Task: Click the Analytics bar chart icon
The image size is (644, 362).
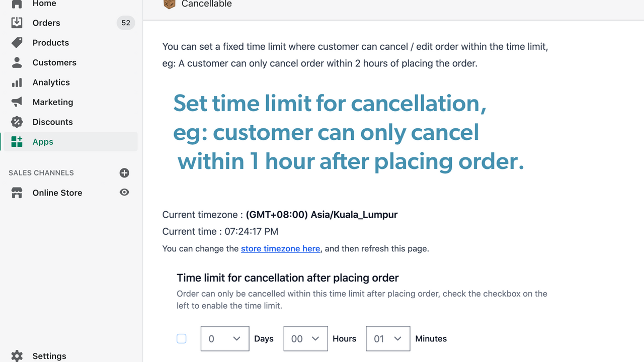Action: coord(17,82)
